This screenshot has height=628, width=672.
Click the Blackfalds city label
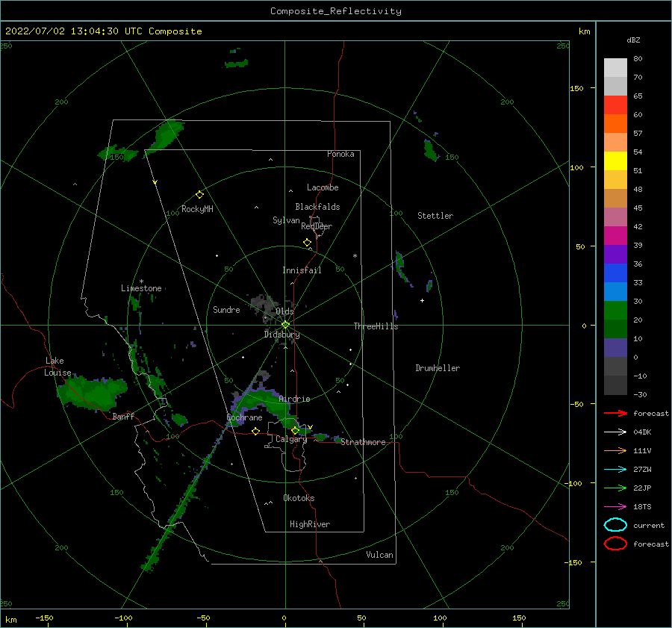(317, 207)
